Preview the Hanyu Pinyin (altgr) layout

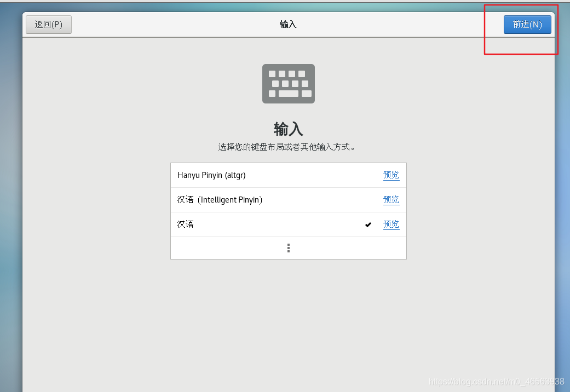click(x=391, y=175)
